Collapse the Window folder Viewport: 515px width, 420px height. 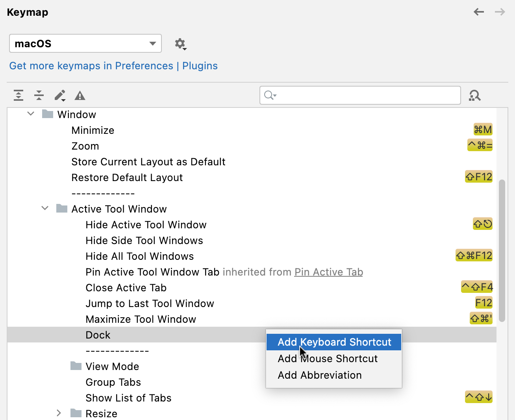point(31,114)
